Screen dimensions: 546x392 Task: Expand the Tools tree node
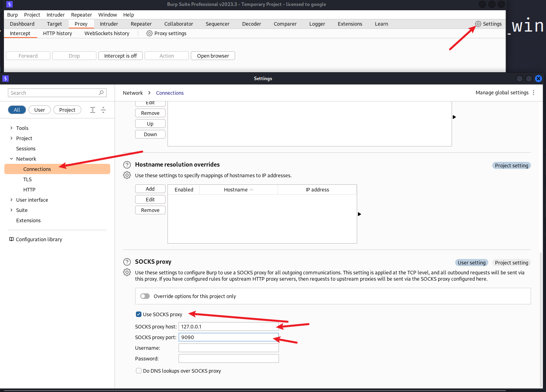[x=11, y=128]
